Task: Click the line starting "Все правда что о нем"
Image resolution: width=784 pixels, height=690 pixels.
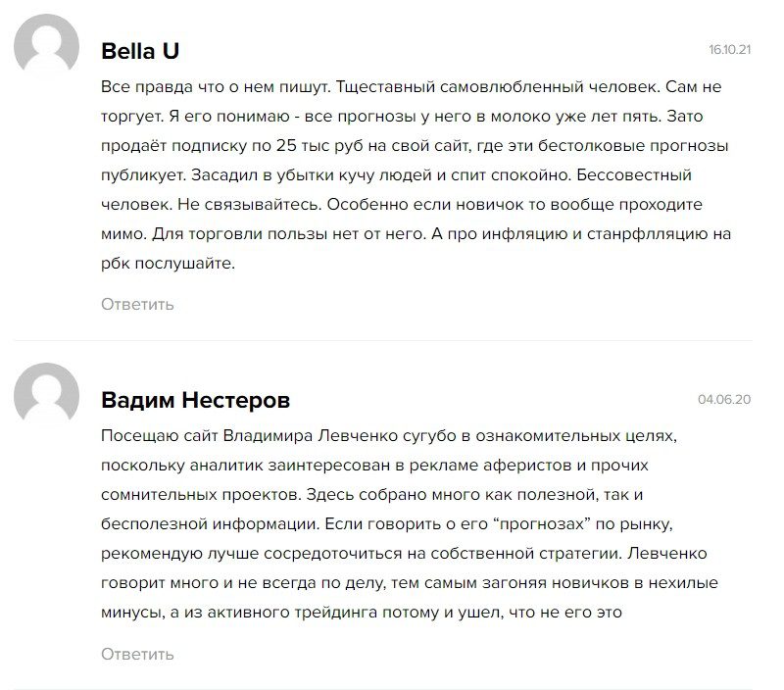Action: pyautogui.click(x=411, y=87)
